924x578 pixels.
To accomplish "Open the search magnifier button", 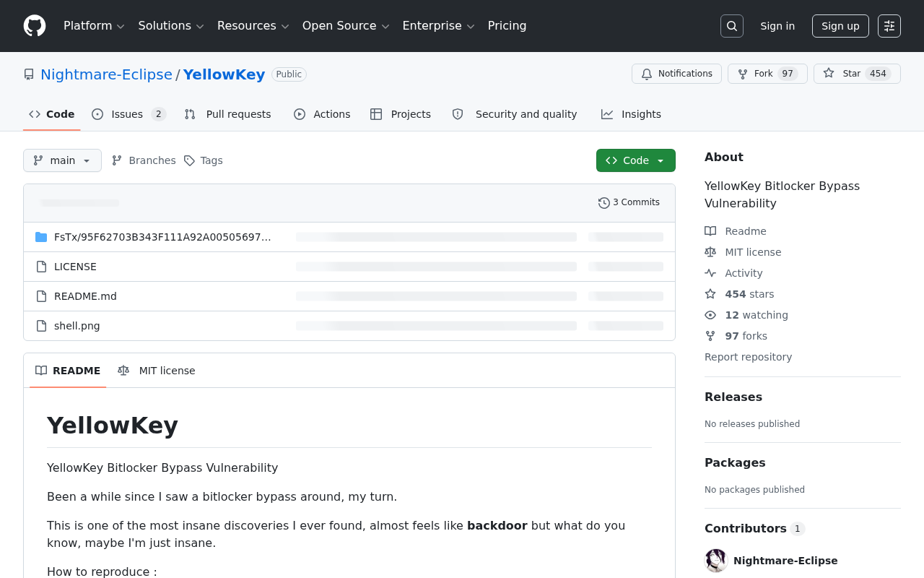I will 732,26.
